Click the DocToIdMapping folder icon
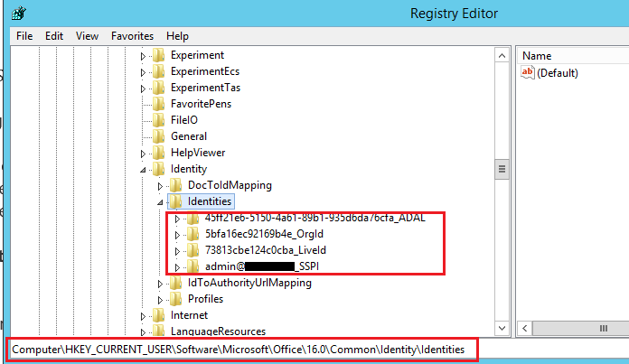629x364 pixels. point(175,185)
